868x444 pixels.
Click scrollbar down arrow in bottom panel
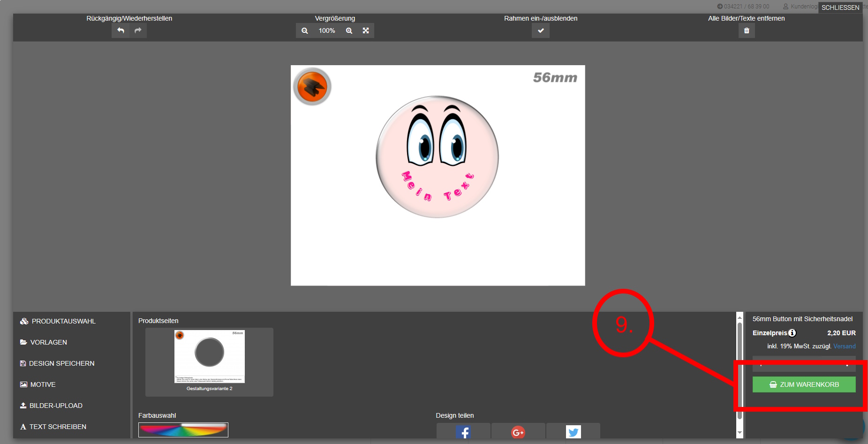tap(740, 433)
